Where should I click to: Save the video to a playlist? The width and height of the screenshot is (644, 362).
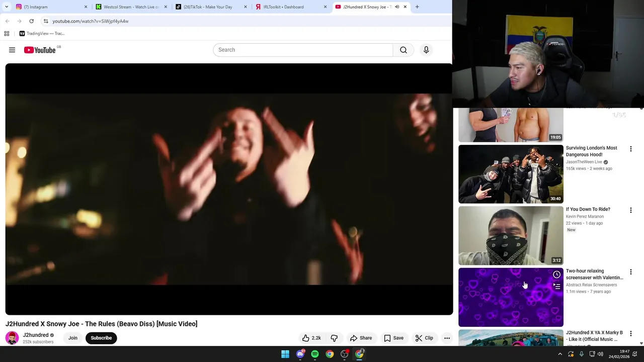pyautogui.click(x=393, y=338)
